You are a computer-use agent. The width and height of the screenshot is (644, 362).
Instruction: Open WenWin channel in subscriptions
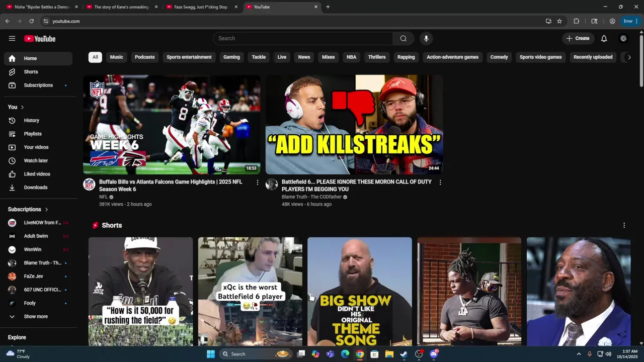(38, 249)
